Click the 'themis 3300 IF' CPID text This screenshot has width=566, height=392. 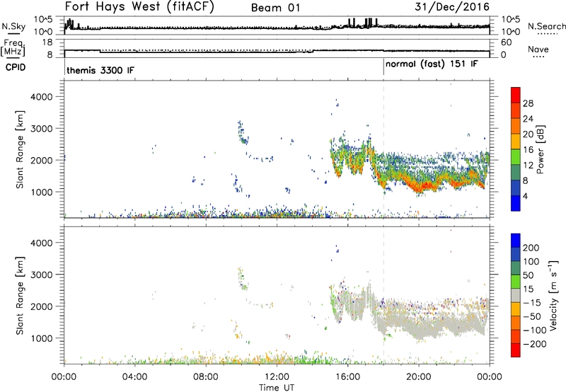[x=100, y=70]
